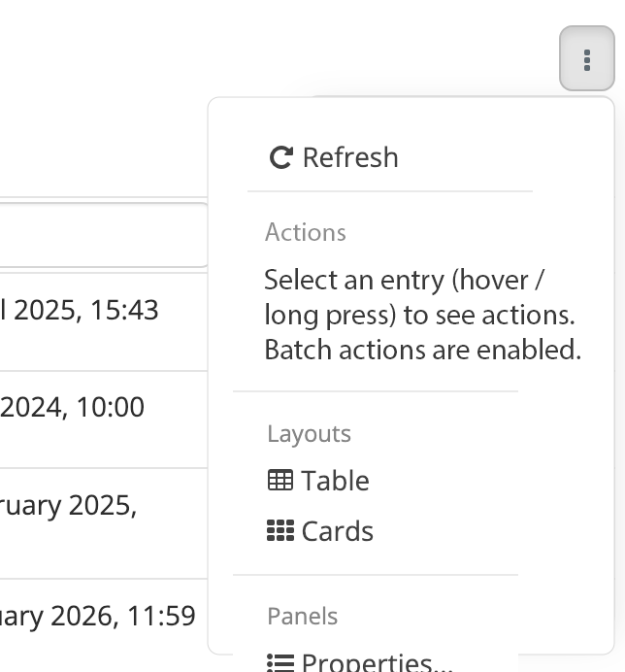The width and height of the screenshot is (625, 672).
Task: Click the Cards tile grid icon
Action: [280, 530]
